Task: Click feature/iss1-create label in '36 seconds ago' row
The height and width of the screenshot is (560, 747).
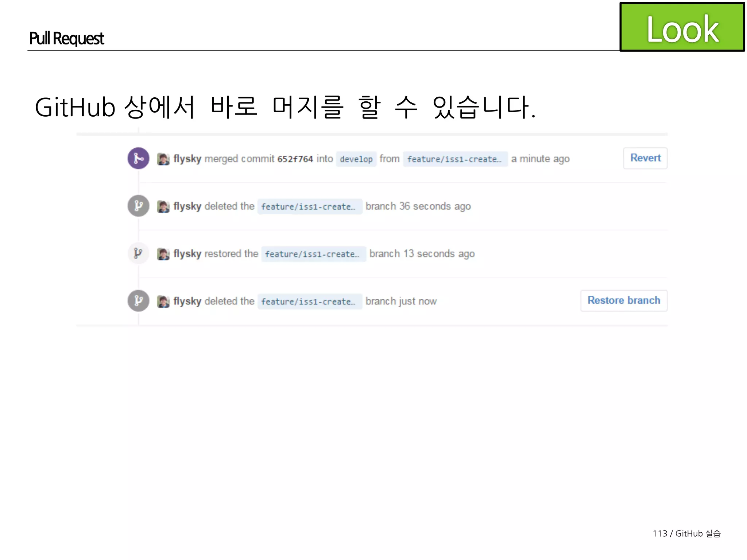Action: coord(310,206)
